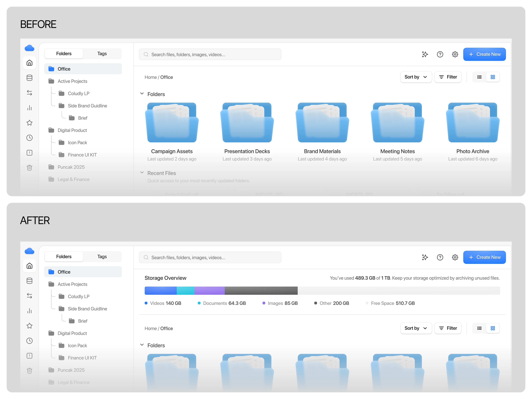Screen dimensions: 532x399
Task: Click the storage database icon in AFTER sidebar
Action: [29, 281]
